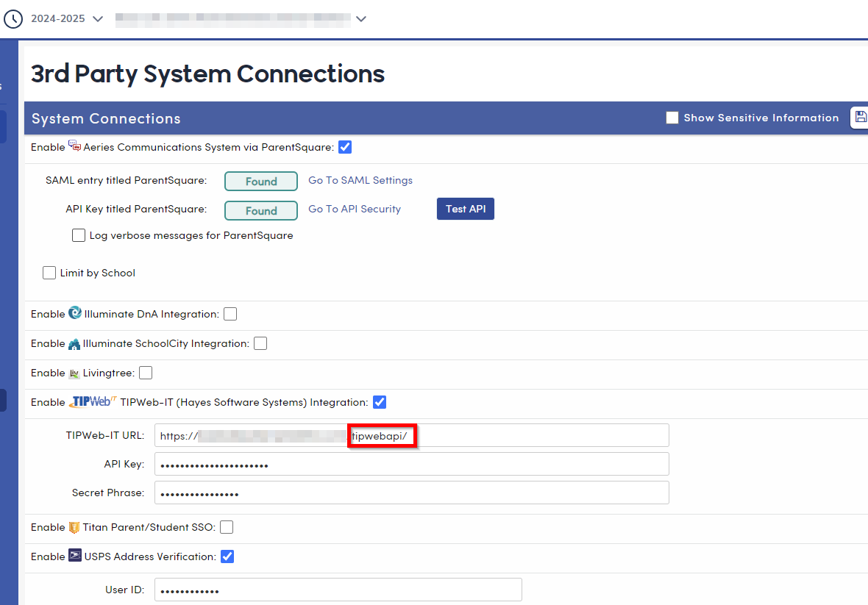Screen dimensions: 868x605
Task: Click the 'TIPWeb-IT URL:' label
Action: pos(105,435)
